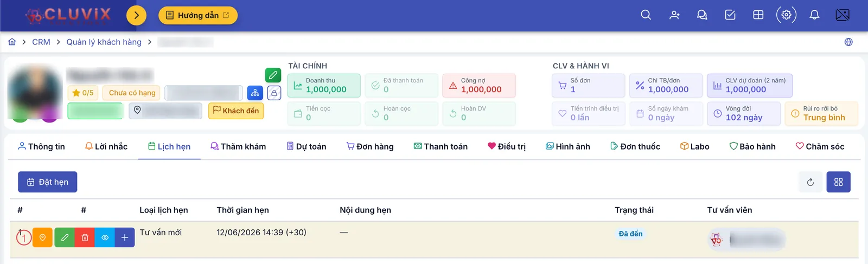Open the Labo tab

tap(695, 146)
